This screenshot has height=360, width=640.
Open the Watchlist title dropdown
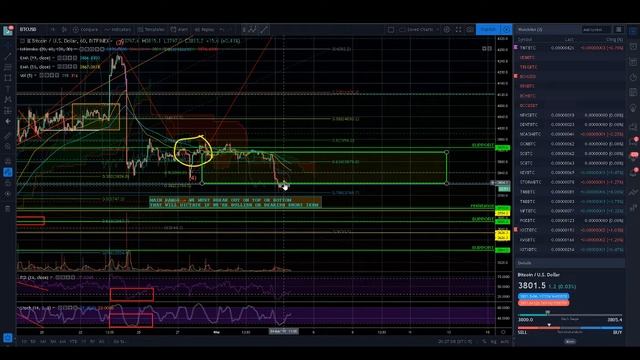coord(530,29)
